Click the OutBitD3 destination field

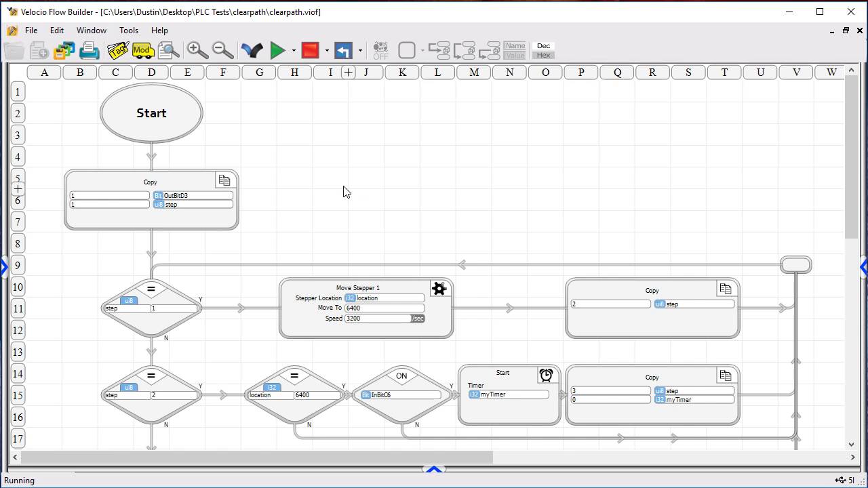(193, 195)
